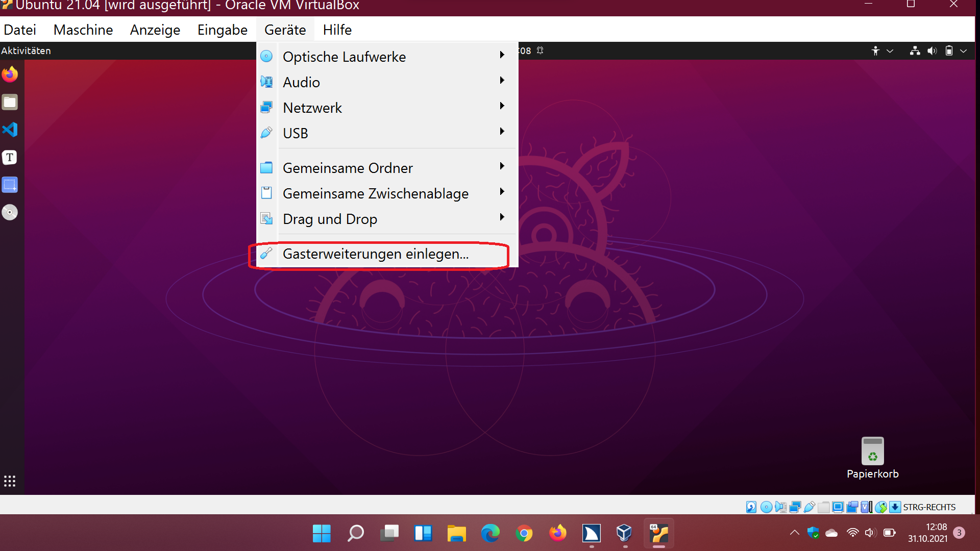Click the USB status bar icon

pyautogui.click(x=809, y=507)
